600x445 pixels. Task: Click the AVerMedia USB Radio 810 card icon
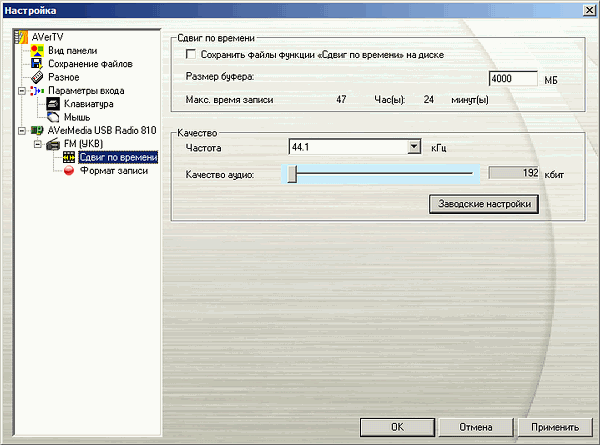tap(37, 130)
